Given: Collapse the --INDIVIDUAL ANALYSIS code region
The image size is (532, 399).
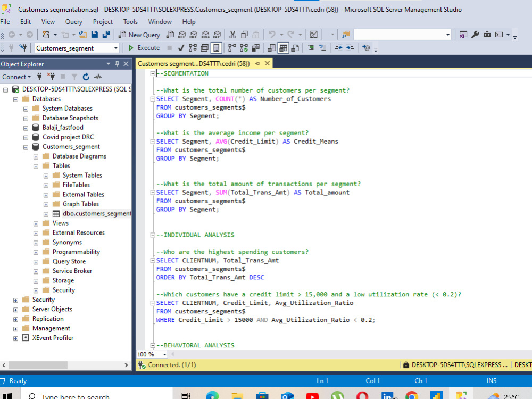Looking at the screenshot, I should point(153,235).
